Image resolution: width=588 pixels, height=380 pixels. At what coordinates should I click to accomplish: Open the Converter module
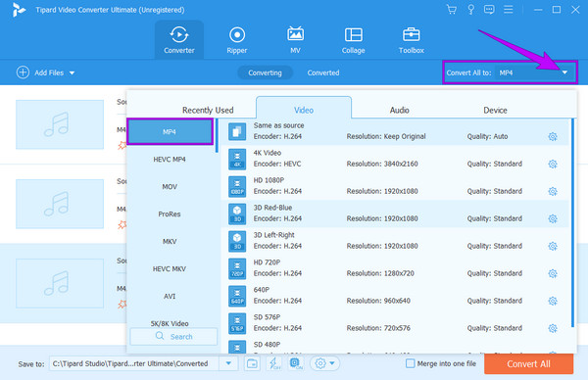[179, 40]
